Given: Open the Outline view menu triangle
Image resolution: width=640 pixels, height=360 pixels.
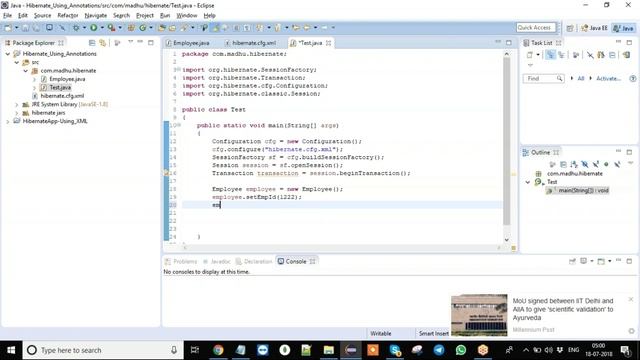Looking at the screenshot, I should [630, 163].
